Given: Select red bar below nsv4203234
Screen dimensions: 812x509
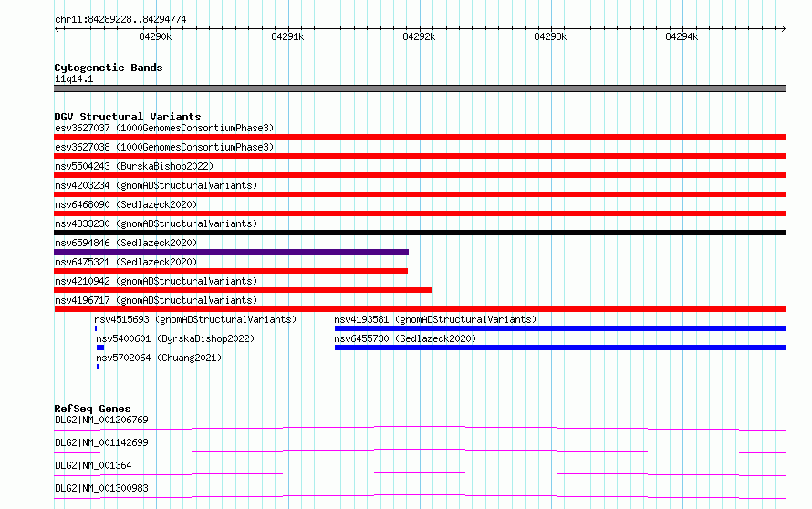Looking at the screenshot, I should coord(420,194).
